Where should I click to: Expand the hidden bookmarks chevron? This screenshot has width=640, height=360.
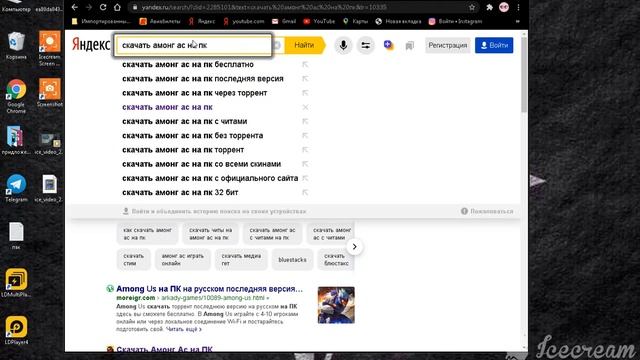coord(517,21)
